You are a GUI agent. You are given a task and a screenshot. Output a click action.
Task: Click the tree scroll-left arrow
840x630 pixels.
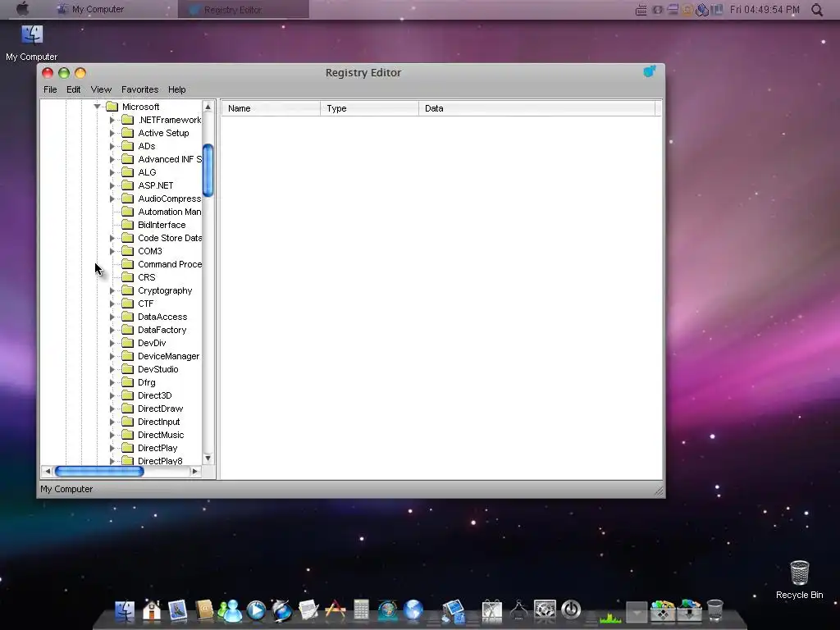pyautogui.click(x=47, y=472)
